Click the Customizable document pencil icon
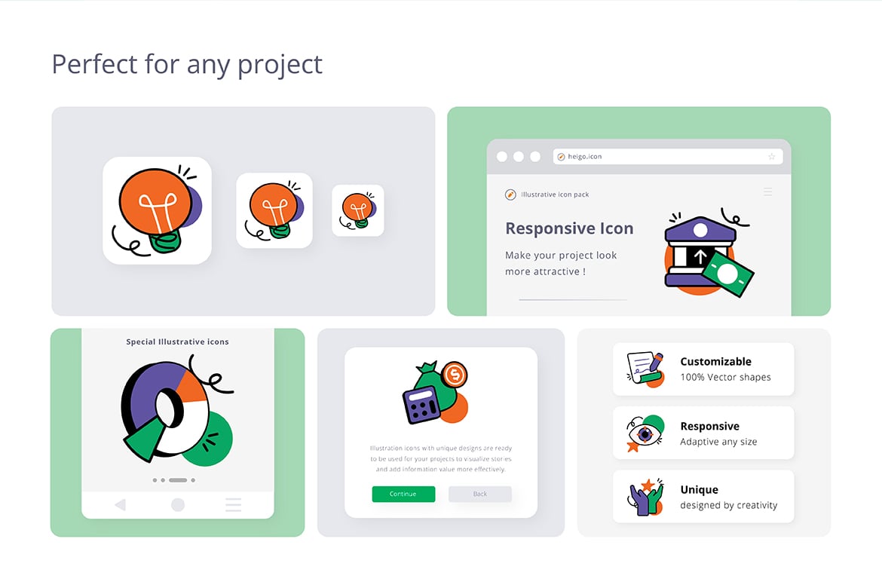This screenshot has width=882, height=588. [x=645, y=369]
